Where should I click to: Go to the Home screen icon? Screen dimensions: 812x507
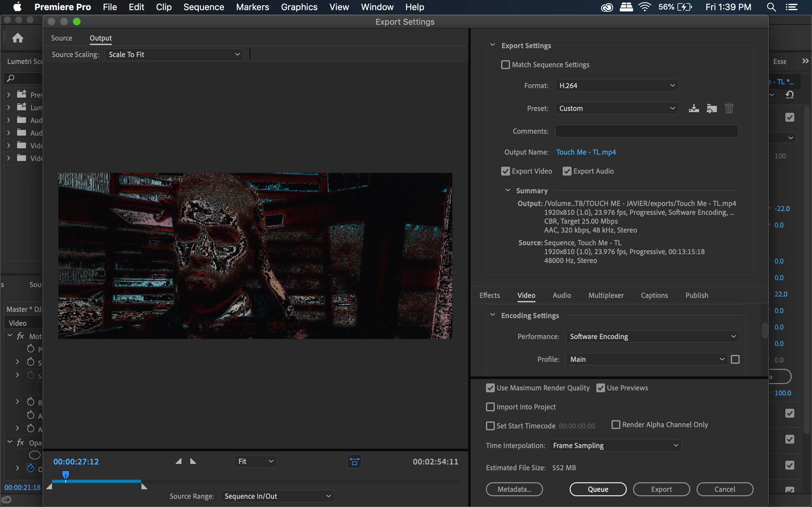(x=18, y=38)
